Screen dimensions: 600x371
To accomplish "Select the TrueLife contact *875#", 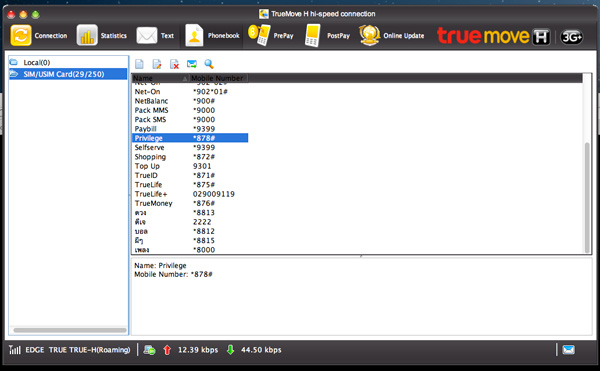I will (x=190, y=185).
